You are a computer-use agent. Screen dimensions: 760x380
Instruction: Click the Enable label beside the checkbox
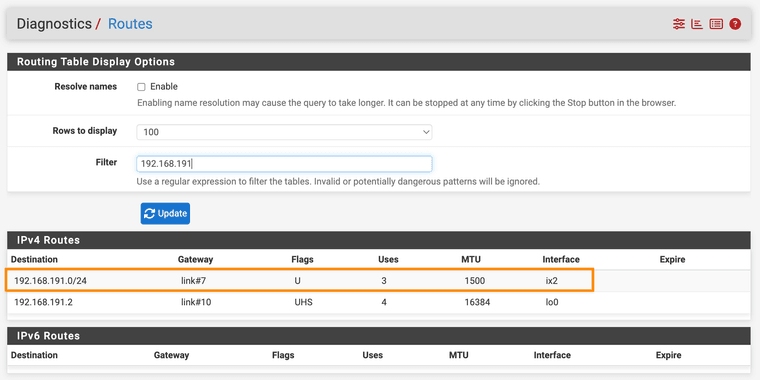pyautogui.click(x=164, y=87)
